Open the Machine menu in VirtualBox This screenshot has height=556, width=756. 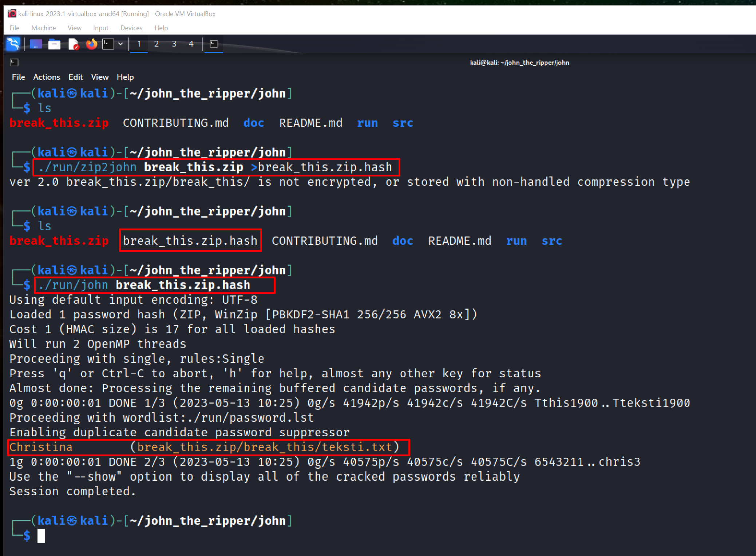(x=43, y=28)
